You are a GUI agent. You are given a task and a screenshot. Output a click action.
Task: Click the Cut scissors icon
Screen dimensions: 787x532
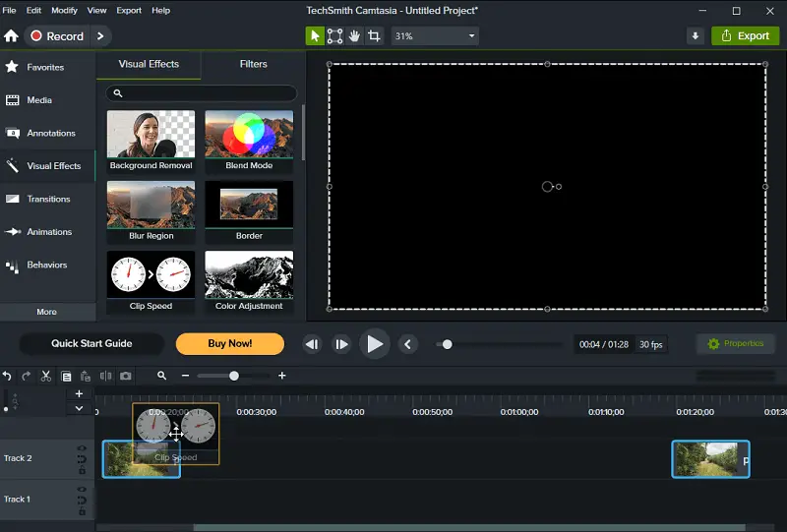(x=45, y=376)
